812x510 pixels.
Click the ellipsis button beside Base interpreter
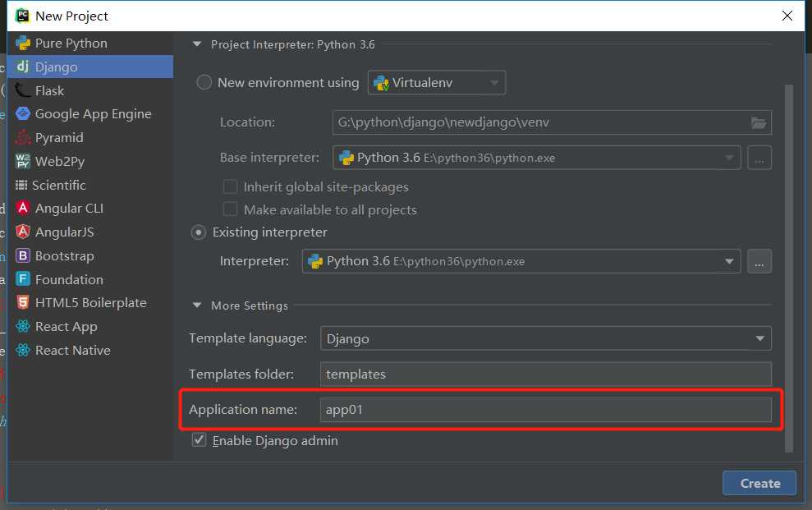(759, 158)
